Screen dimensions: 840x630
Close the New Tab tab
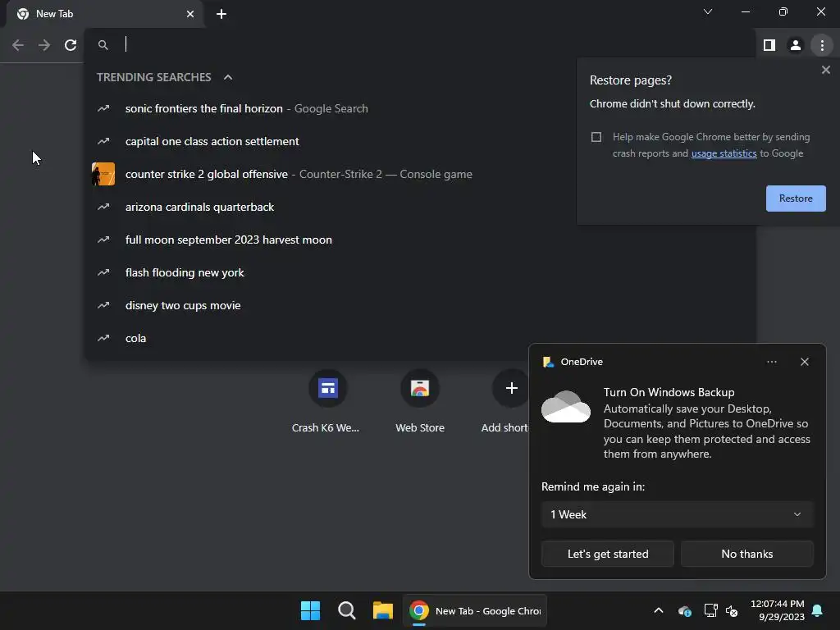(x=190, y=14)
